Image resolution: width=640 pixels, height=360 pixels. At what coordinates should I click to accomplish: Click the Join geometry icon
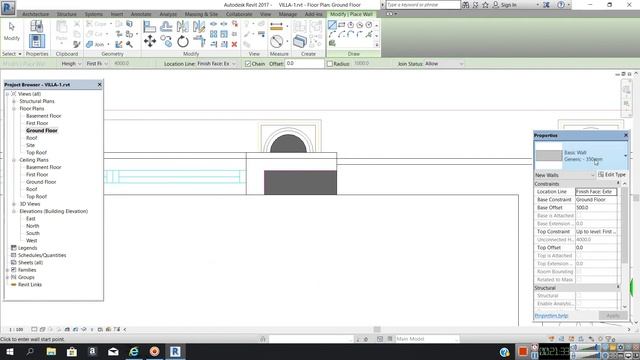click(89, 44)
